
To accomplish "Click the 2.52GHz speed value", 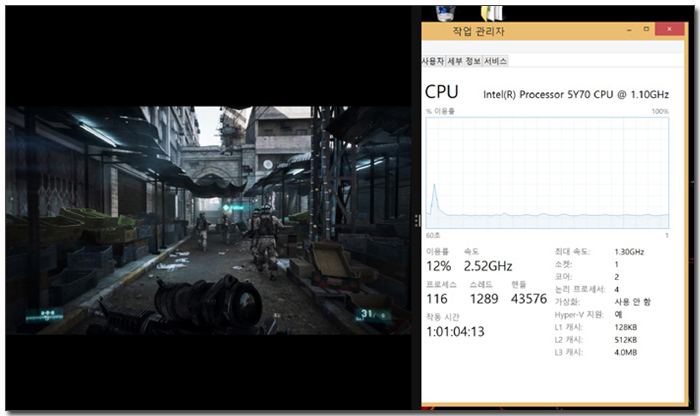I will tap(488, 266).
